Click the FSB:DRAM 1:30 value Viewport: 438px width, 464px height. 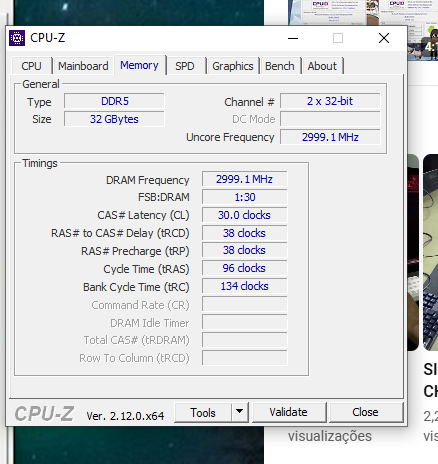pyautogui.click(x=244, y=197)
